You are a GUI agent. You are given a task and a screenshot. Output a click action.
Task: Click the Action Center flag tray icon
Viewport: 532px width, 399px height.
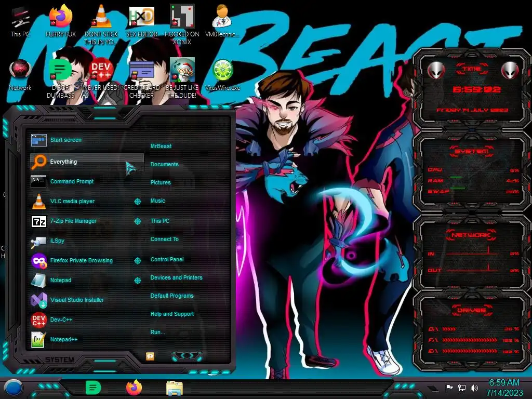point(449,388)
